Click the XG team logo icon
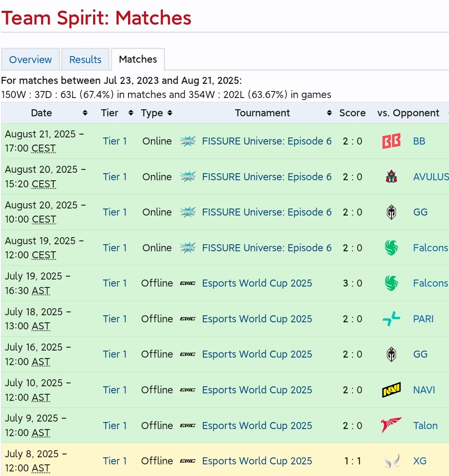 click(x=391, y=461)
